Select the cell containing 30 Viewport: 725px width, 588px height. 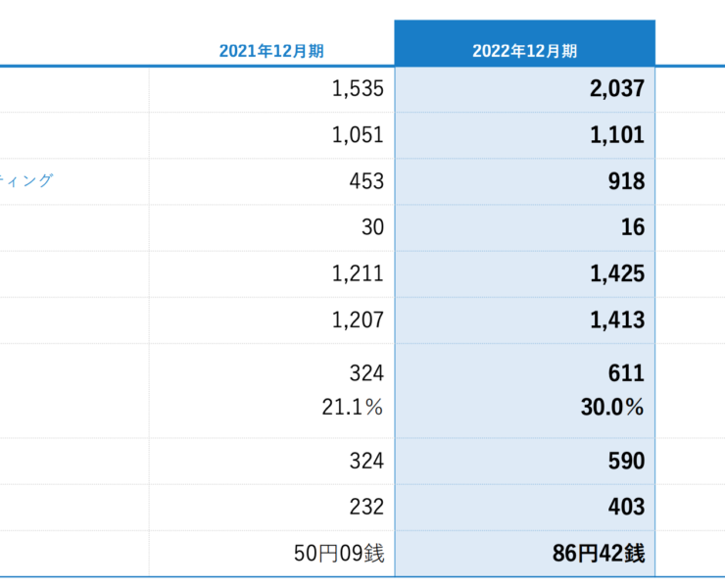pos(372,227)
